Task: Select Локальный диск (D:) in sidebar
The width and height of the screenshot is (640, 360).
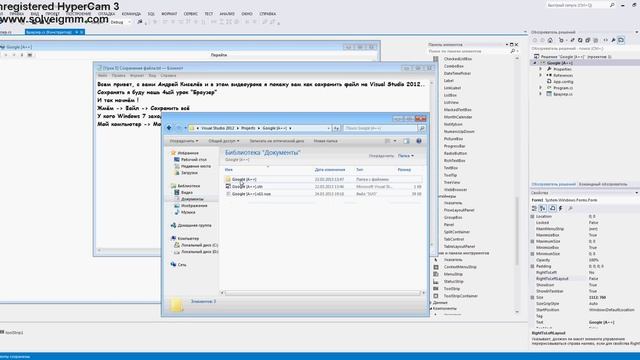Action: tap(199, 252)
